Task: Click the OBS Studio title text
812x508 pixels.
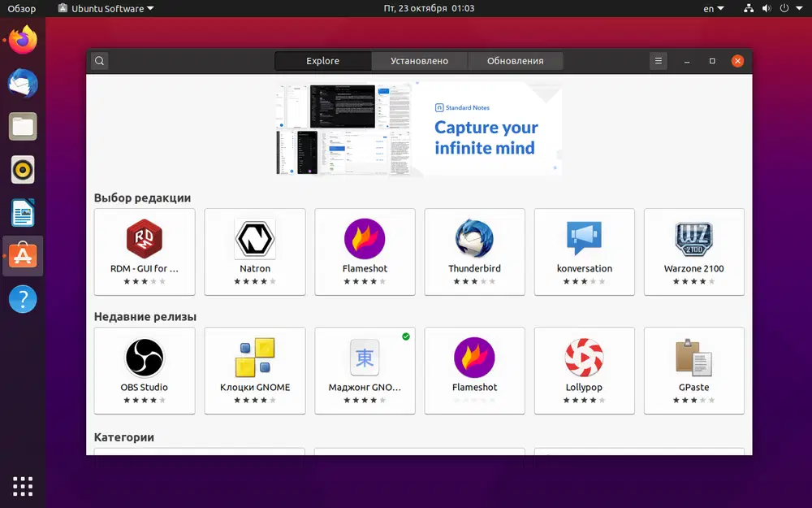Action: pyautogui.click(x=144, y=387)
